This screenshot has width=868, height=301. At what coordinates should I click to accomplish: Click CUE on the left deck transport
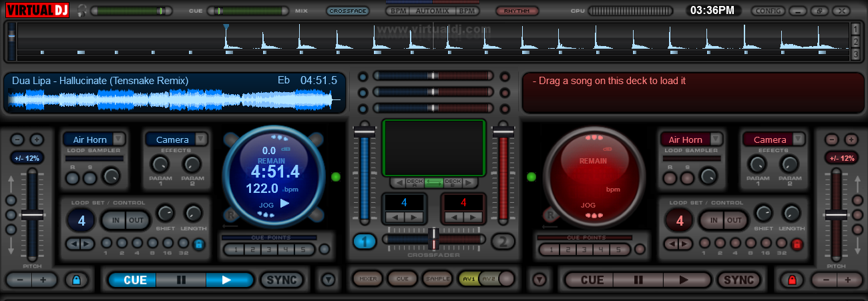coord(132,280)
